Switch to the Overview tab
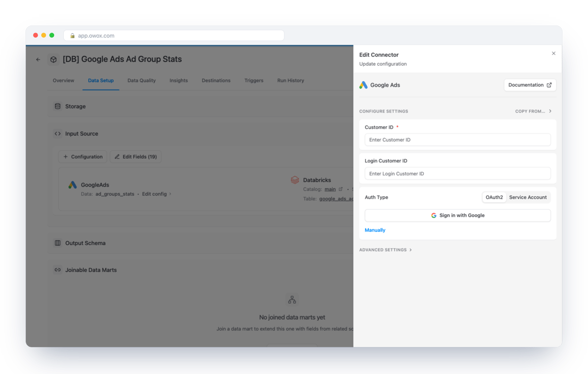Screen dimensions: 588x374 [63, 80]
